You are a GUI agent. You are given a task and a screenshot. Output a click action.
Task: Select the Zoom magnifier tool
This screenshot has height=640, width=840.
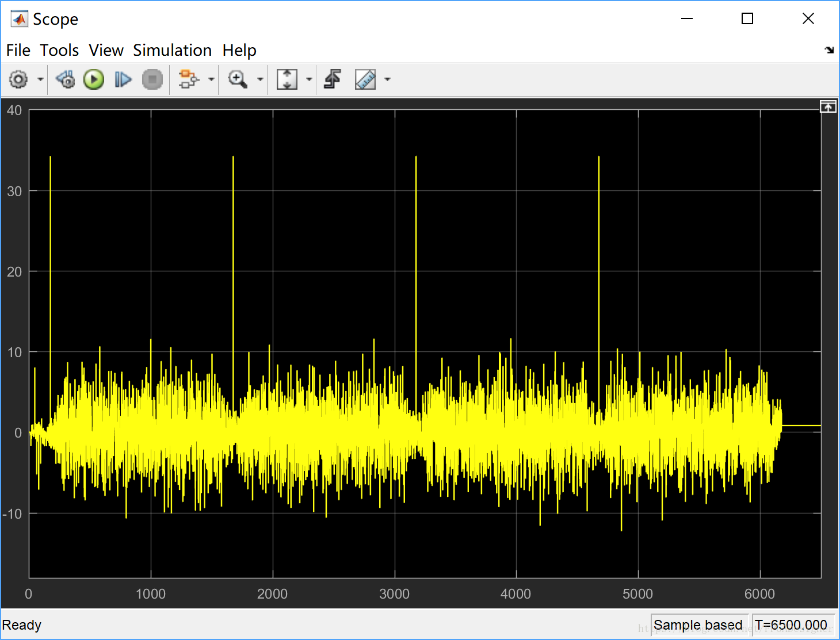pyautogui.click(x=238, y=79)
